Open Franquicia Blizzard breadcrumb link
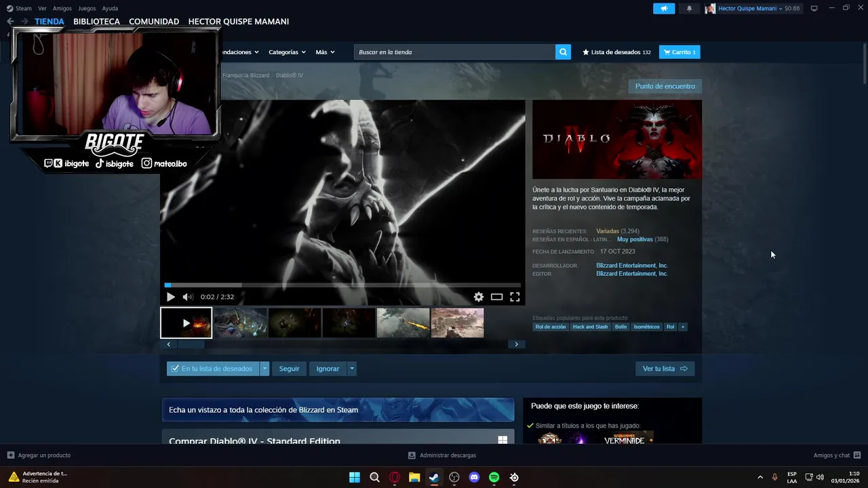868x488 pixels. point(245,75)
